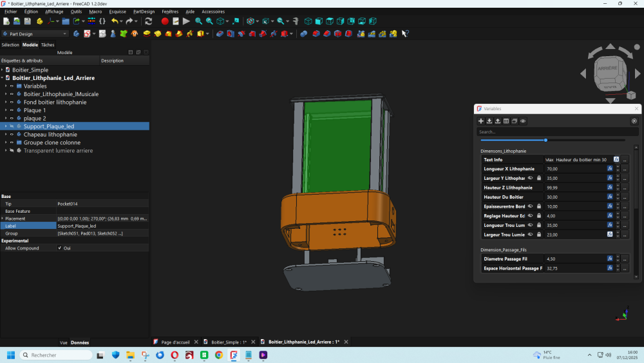
Task: Click the Boitier_Simple document tab
Action: pyautogui.click(x=227, y=342)
